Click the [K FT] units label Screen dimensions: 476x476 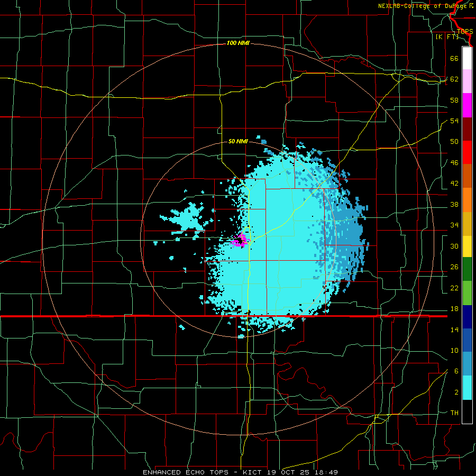click(447, 36)
